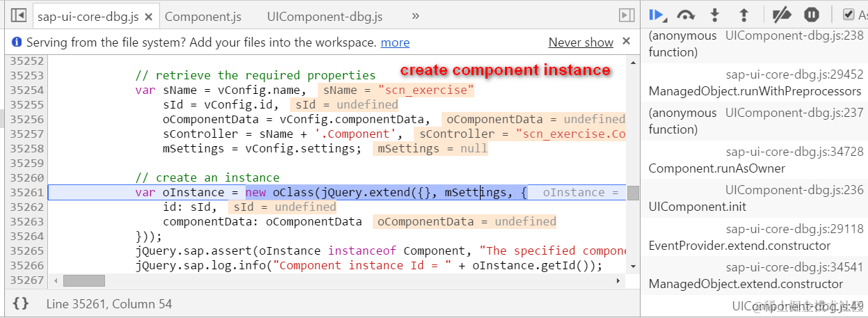The height and width of the screenshot is (318, 868).
Task: Show more open file tabs chevron
Action: click(415, 15)
